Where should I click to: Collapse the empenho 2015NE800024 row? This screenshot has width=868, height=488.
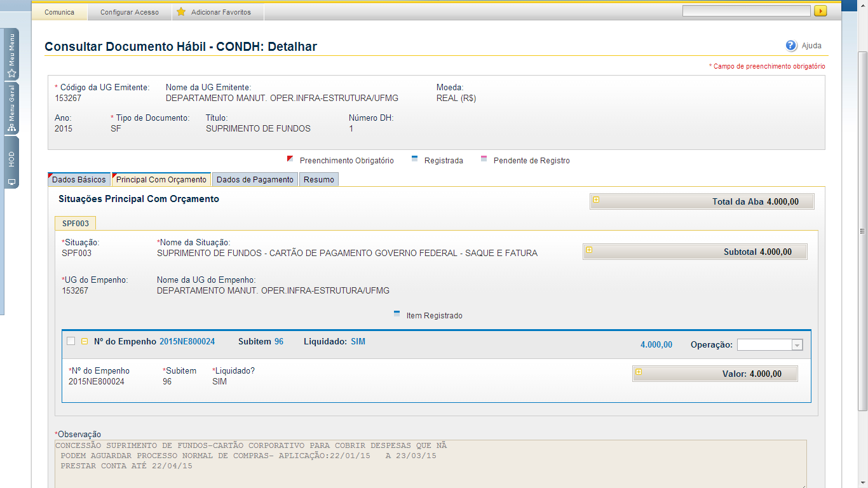(85, 341)
